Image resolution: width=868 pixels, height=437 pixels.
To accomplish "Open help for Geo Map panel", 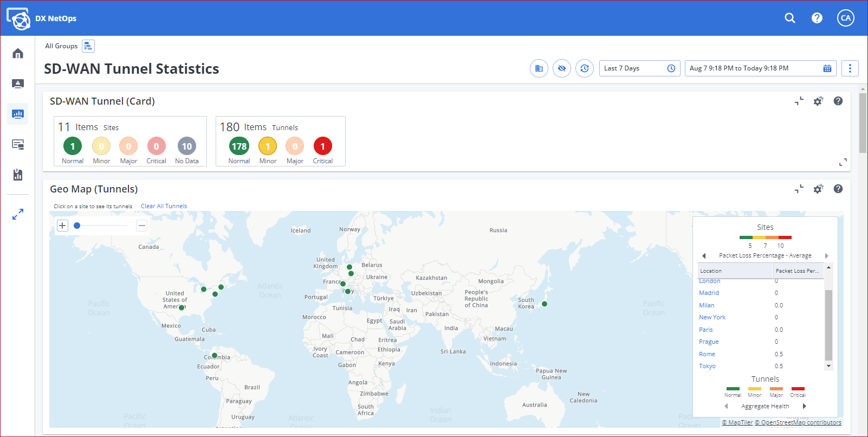I will (x=838, y=189).
